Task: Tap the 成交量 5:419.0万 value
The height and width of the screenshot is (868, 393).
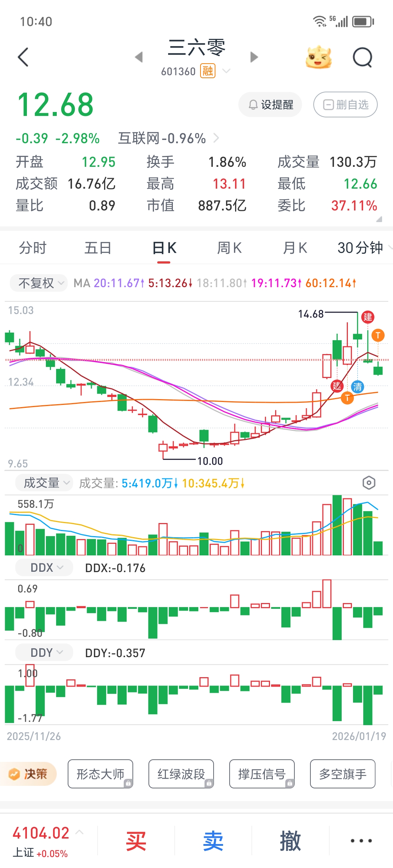Action: [149, 483]
